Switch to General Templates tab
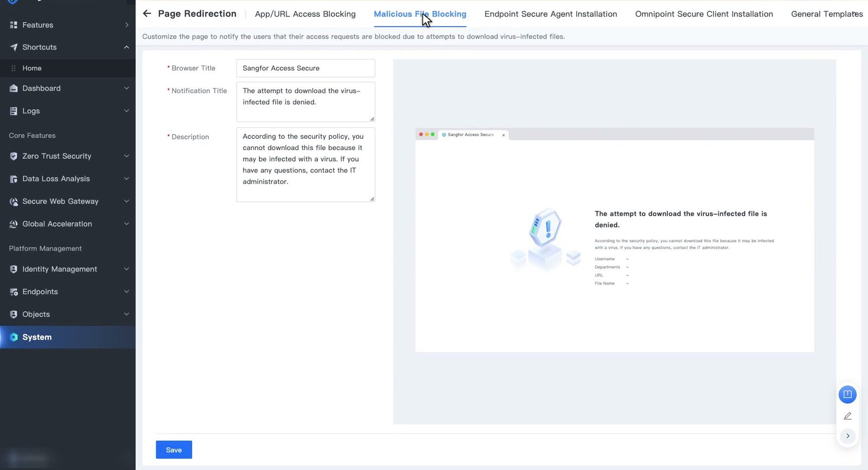This screenshot has height=470, width=868. (x=827, y=14)
